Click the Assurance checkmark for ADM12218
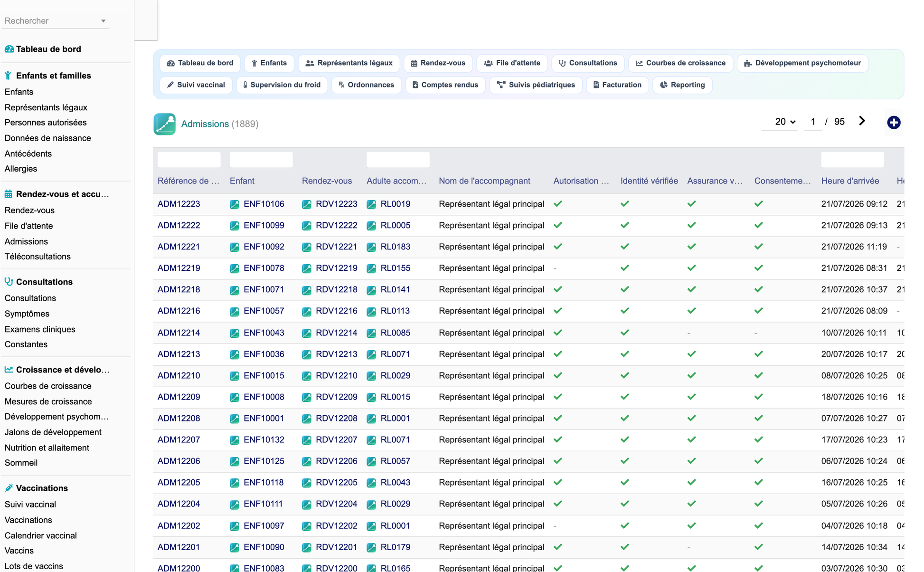924x572 pixels. 692,289
